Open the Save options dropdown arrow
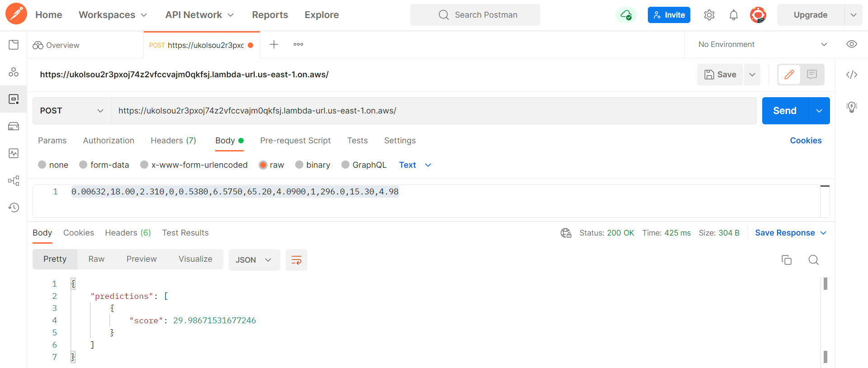868x368 pixels. 752,75
